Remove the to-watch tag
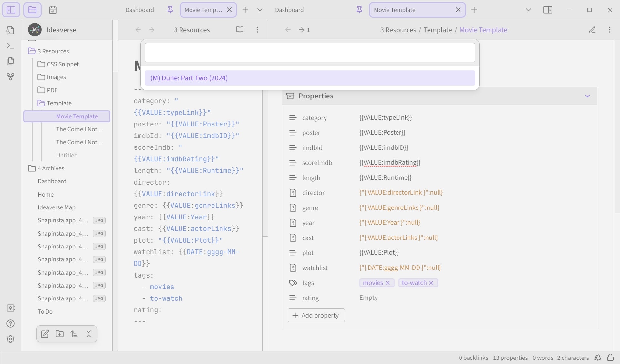Image resolution: width=620 pixels, height=364 pixels. pyautogui.click(x=431, y=283)
